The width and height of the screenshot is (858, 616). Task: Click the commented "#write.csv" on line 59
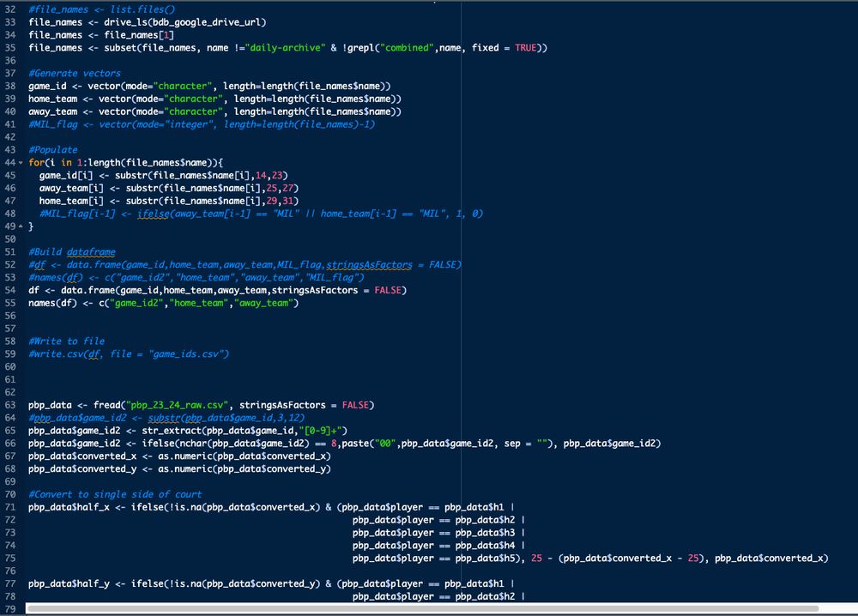[55, 354]
